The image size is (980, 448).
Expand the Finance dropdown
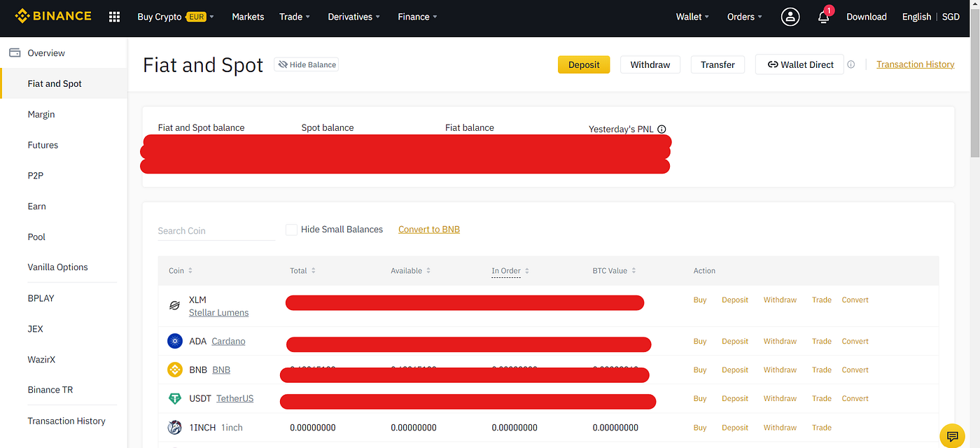click(x=417, y=17)
